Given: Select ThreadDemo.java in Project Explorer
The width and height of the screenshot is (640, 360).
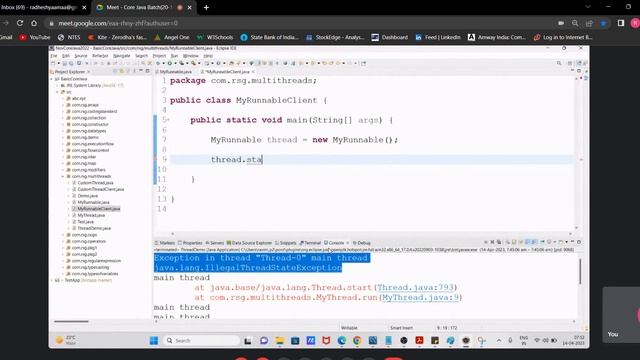Looking at the screenshot, I should coord(94,228).
